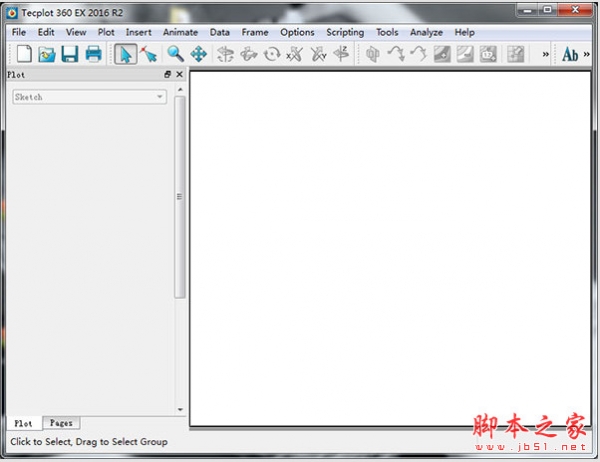Expand hidden tools via first chevron
The width and height of the screenshot is (600, 462).
tap(546, 54)
